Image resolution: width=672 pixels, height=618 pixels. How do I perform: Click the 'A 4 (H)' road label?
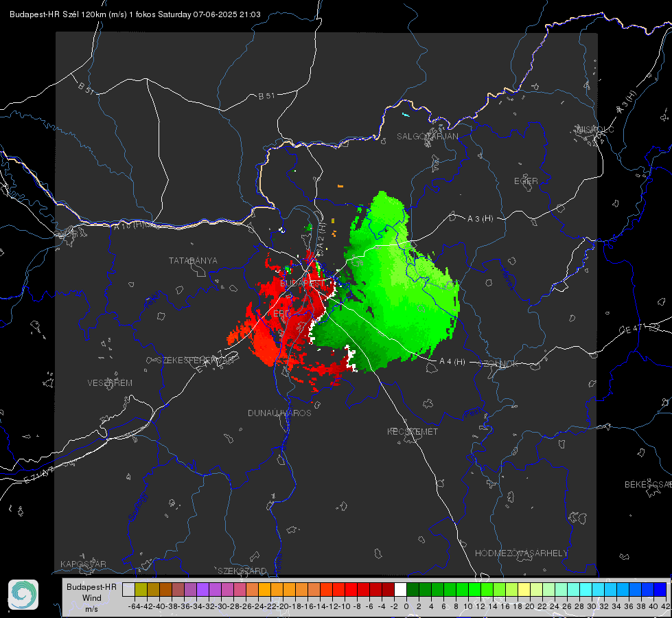coord(452,362)
